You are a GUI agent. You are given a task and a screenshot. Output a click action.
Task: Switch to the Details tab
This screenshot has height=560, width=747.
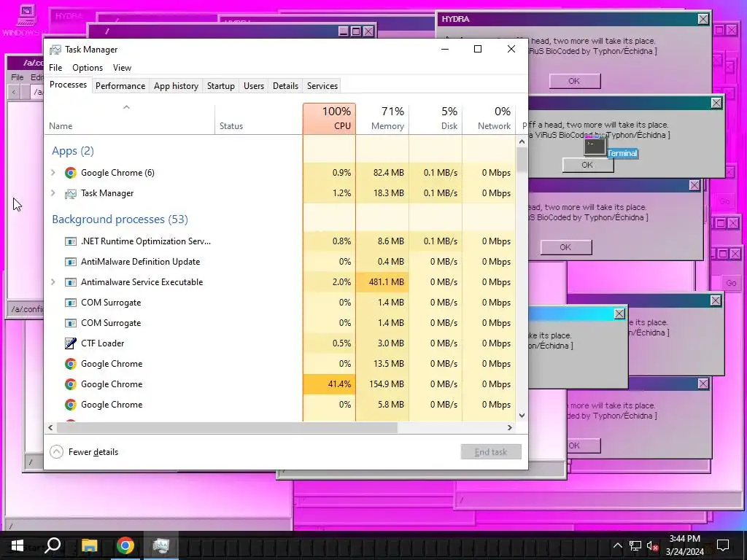click(285, 86)
